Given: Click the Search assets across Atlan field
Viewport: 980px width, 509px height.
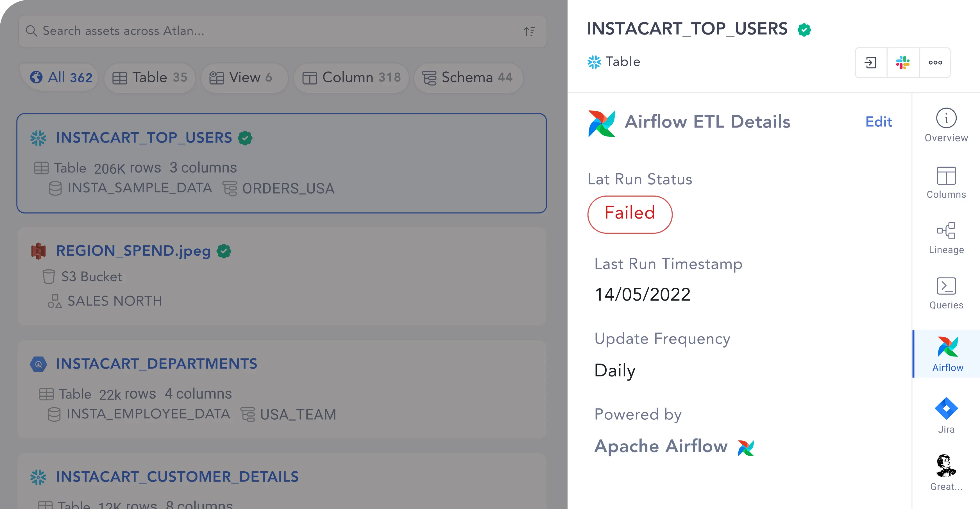Looking at the screenshot, I should coord(282,31).
